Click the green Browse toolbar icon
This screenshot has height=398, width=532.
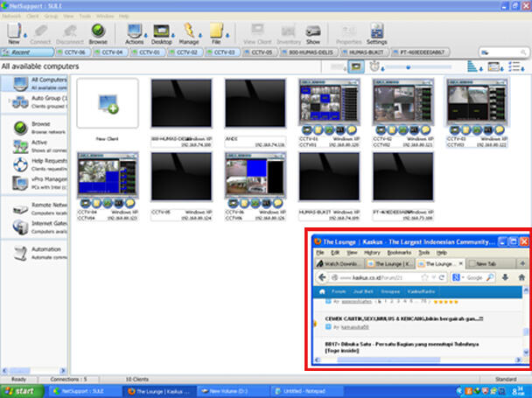[98, 33]
